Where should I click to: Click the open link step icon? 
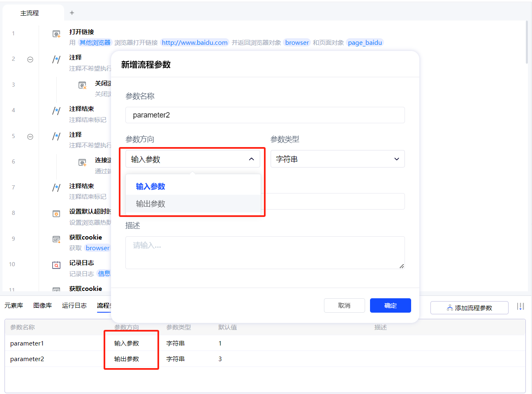(x=56, y=34)
